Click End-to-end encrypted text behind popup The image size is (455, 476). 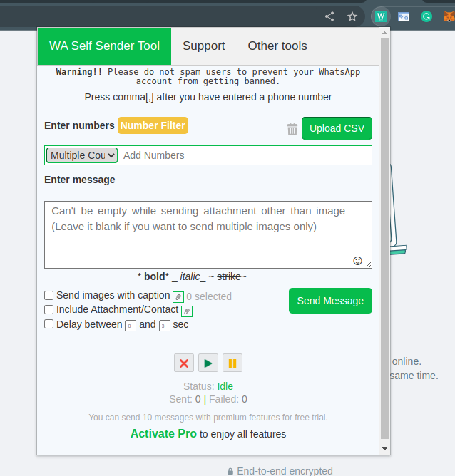285,471
